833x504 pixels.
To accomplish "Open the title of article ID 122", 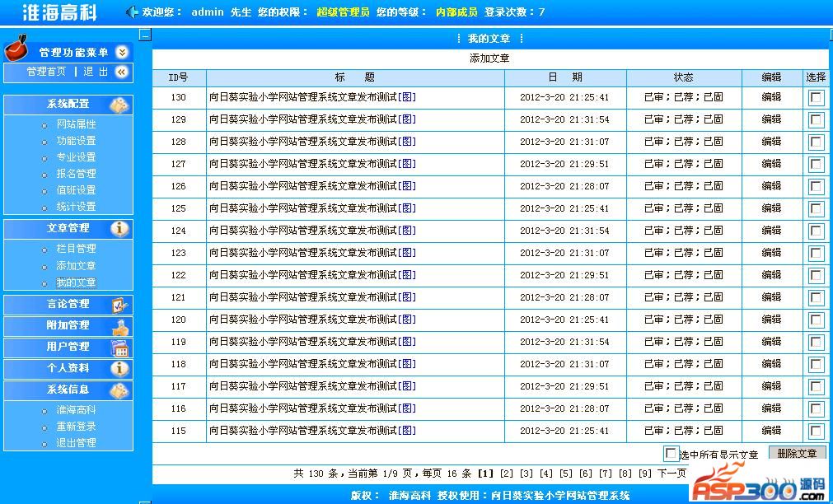I will pos(303,275).
